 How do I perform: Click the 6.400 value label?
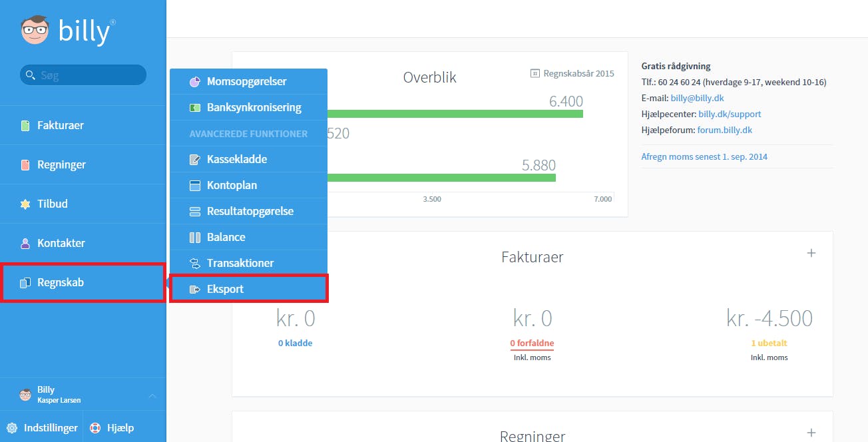[566, 102]
